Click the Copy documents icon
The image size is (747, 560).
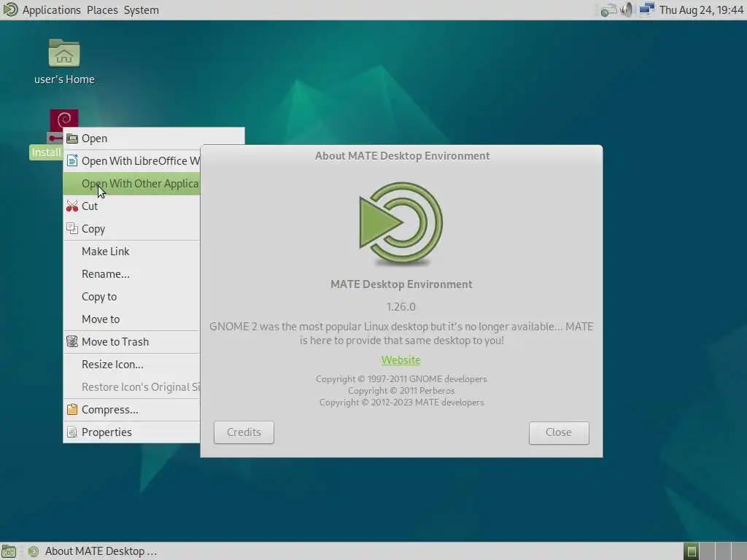click(x=72, y=228)
